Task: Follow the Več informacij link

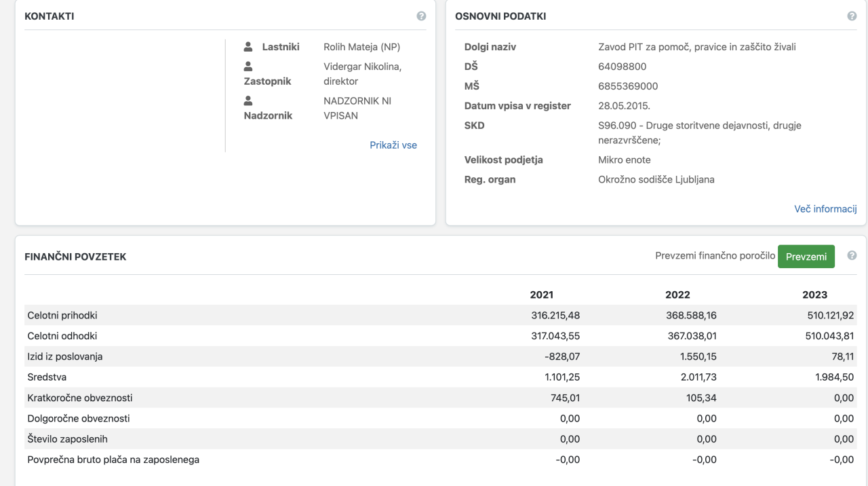Action: [x=825, y=209]
